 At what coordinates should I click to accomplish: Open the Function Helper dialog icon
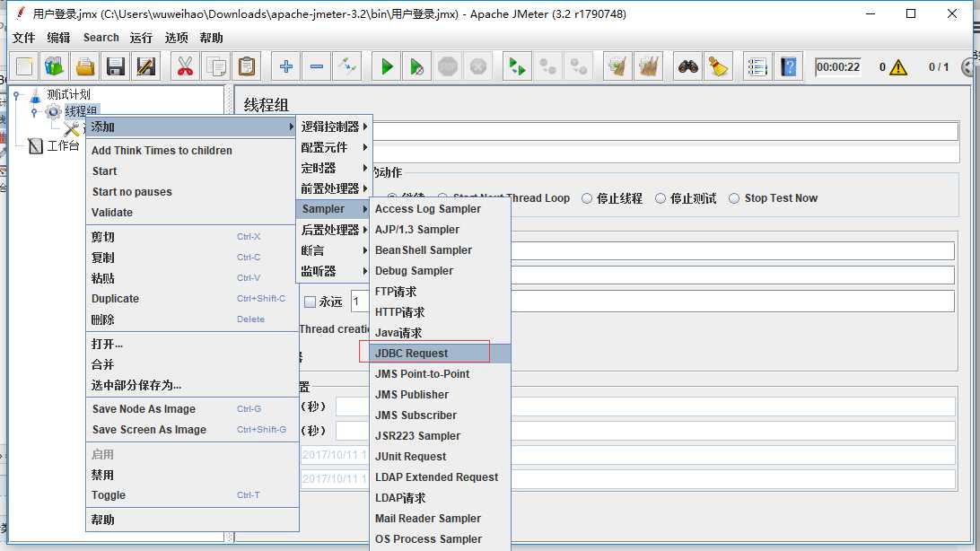click(757, 66)
